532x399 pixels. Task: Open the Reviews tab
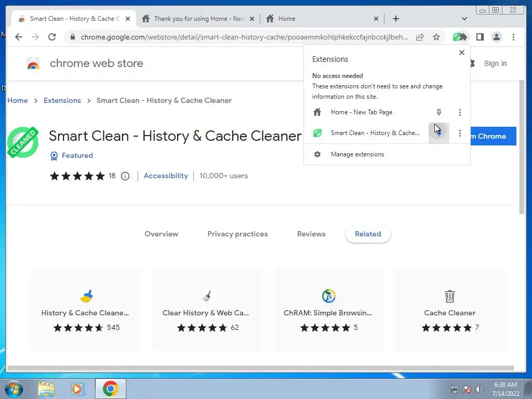click(311, 234)
